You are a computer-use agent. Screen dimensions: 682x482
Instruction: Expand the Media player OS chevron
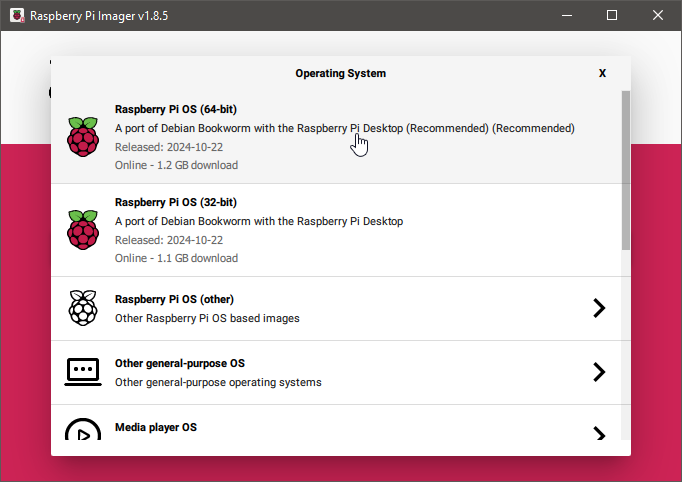pos(599,433)
